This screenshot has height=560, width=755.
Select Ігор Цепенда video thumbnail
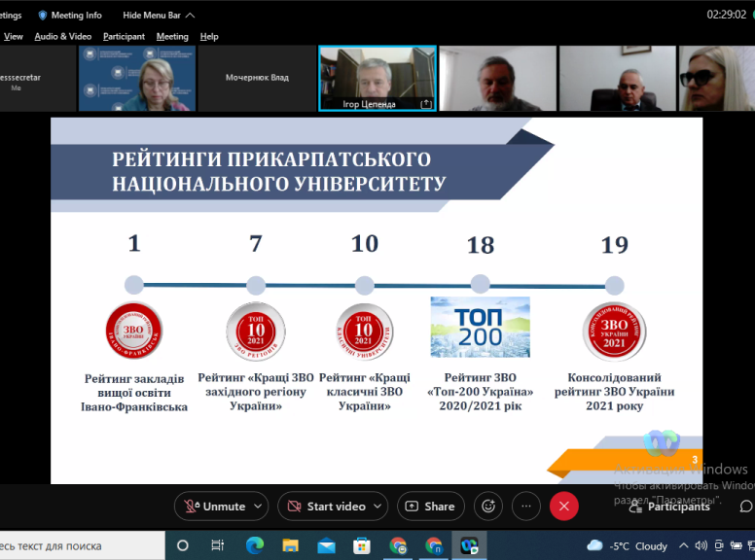coord(377,78)
